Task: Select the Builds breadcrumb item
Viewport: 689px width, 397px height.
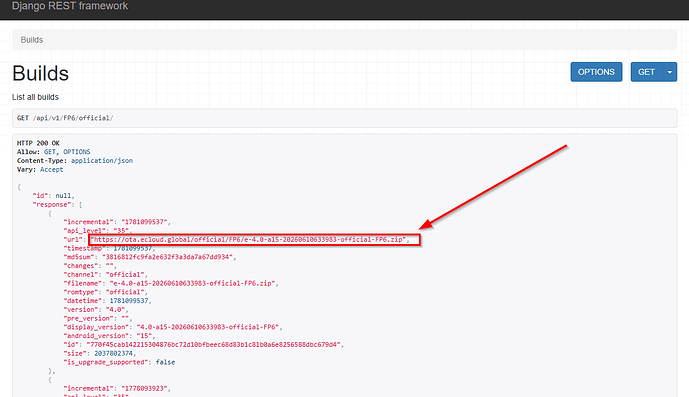Action: [32, 40]
